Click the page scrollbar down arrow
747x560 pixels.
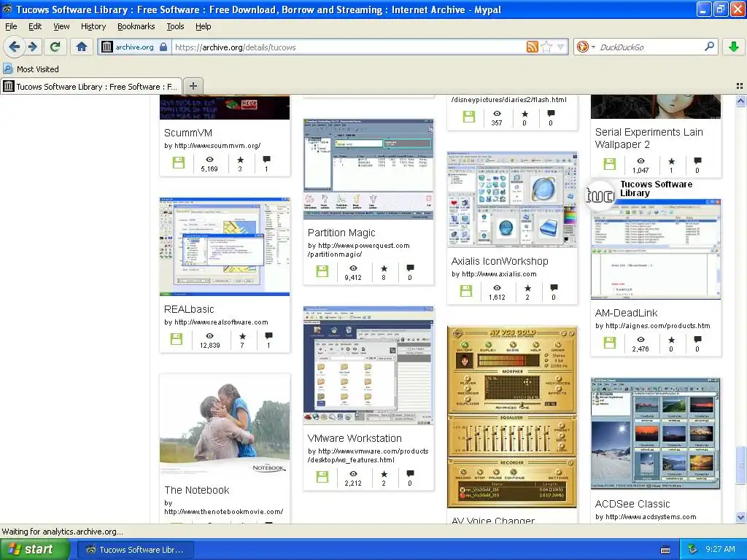click(x=740, y=517)
